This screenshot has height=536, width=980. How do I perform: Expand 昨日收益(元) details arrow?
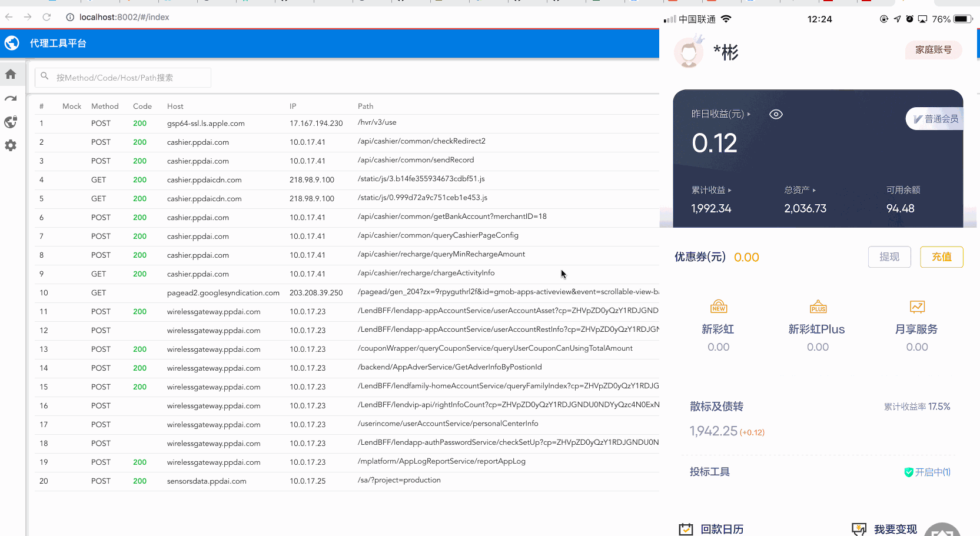[x=749, y=114]
